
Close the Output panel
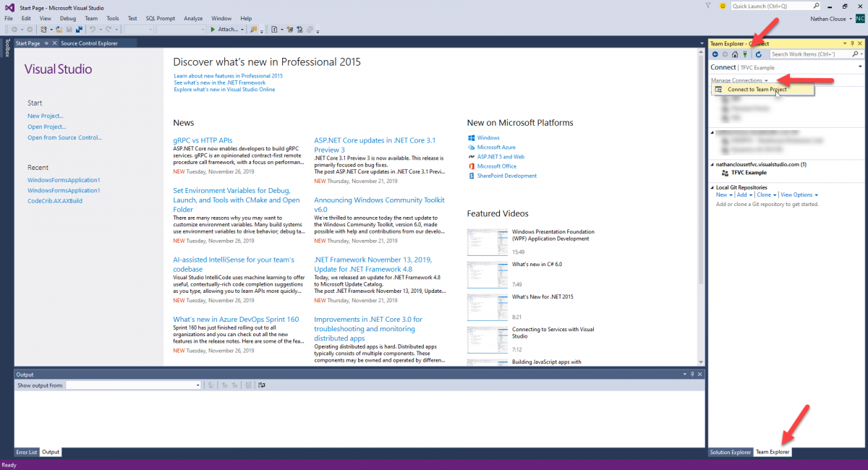(699, 375)
